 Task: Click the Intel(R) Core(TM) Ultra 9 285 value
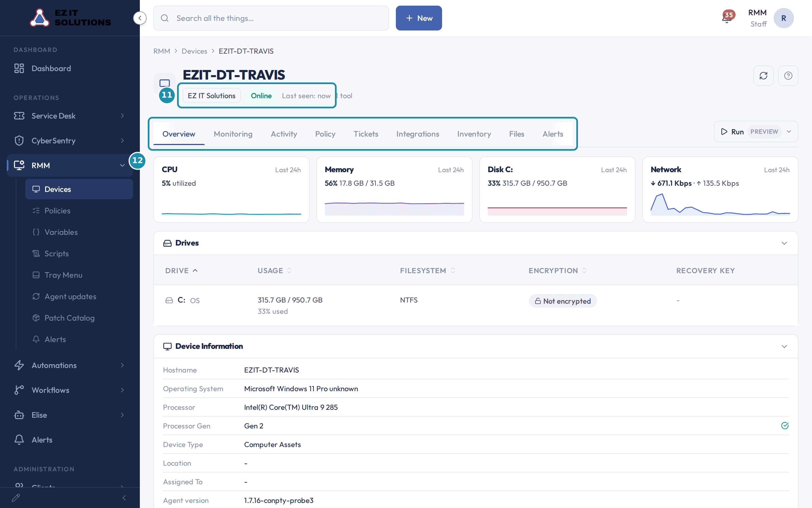coord(291,407)
